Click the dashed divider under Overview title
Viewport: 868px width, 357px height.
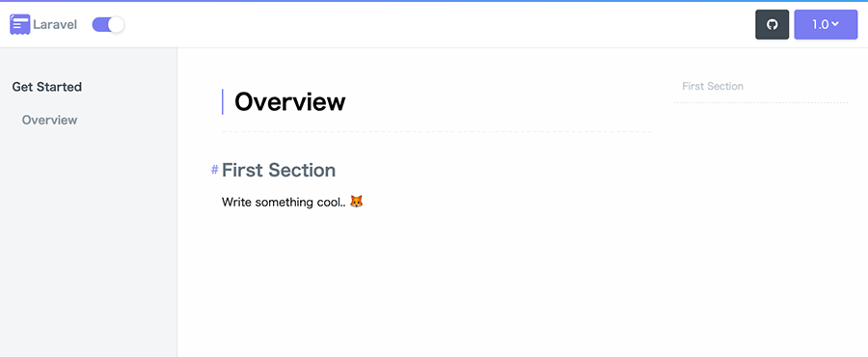[x=437, y=132]
